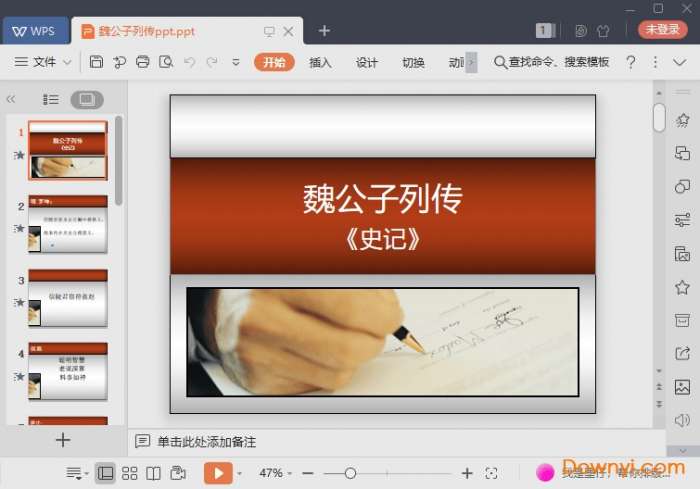Click 单击此处添加备注 notes area

click(x=206, y=442)
